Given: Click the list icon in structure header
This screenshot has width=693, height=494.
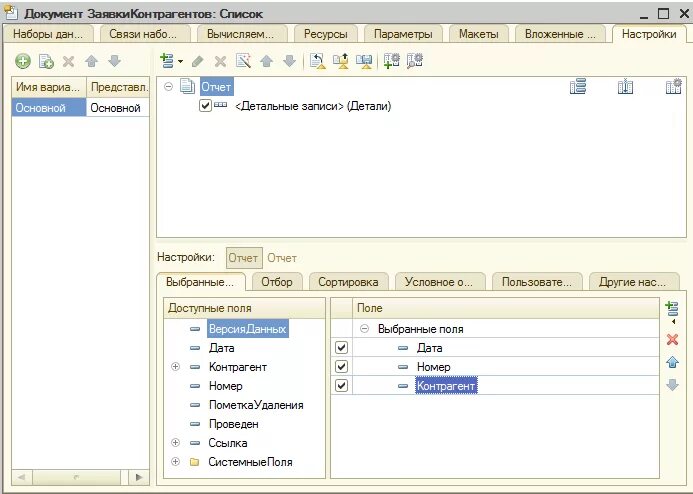Looking at the screenshot, I should point(578,86).
